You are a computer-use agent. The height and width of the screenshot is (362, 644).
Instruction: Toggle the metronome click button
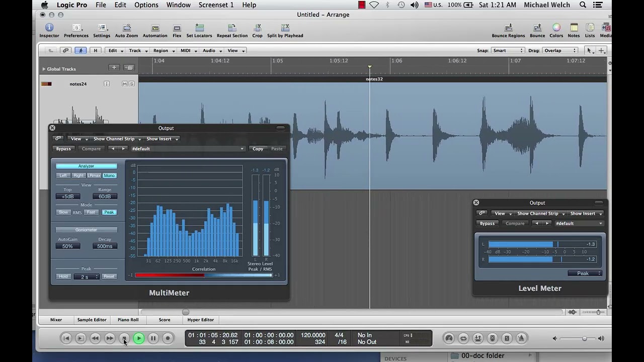coord(522,338)
